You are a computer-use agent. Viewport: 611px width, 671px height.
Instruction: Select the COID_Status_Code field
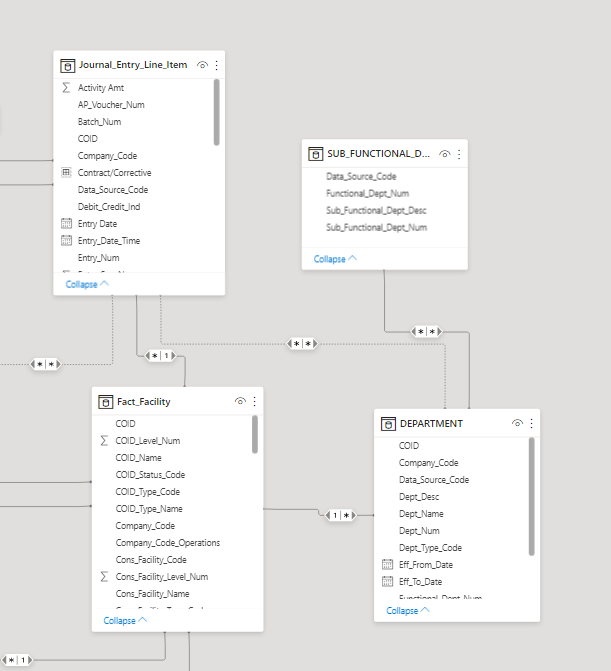tap(150, 475)
